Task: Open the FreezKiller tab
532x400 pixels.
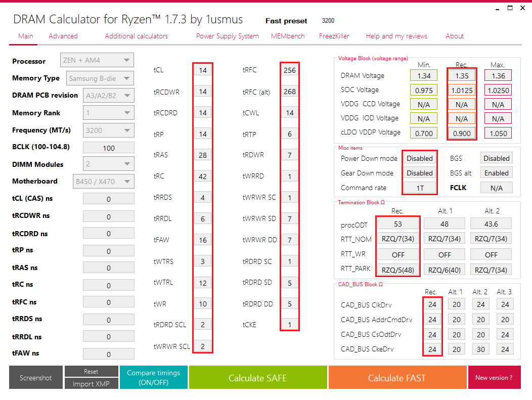Action: pos(334,36)
